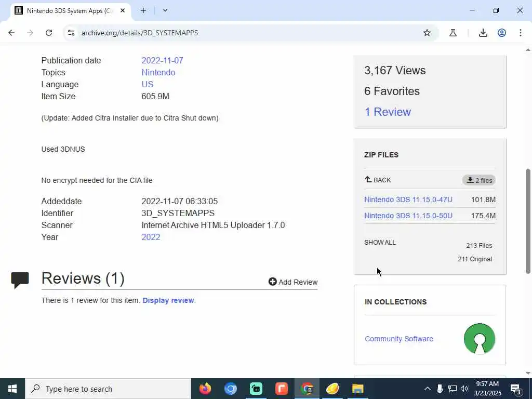The height and width of the screenshot is (399, 532).
Task: Select the Nintendo 3DS System Apps tab
Action: pos(71,10)
